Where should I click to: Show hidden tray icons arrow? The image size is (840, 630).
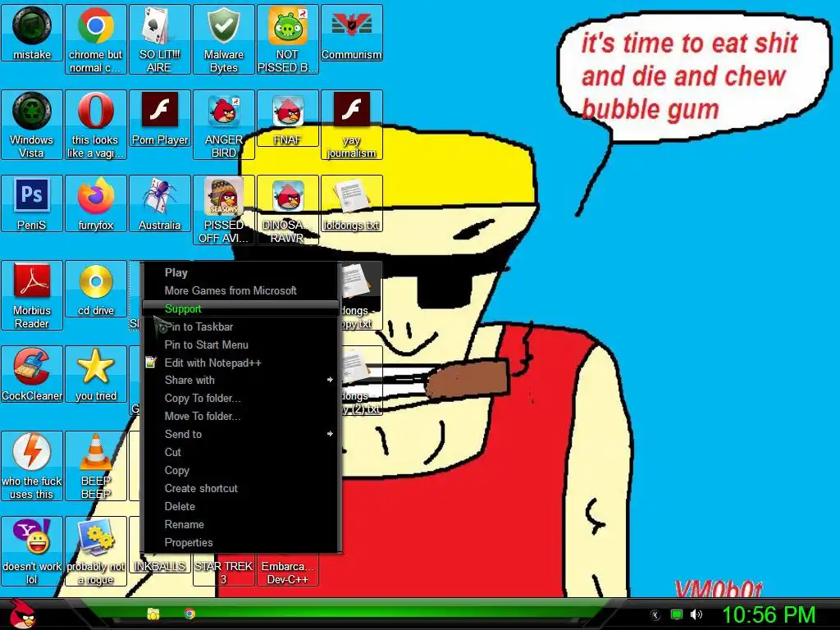[655, 614]
